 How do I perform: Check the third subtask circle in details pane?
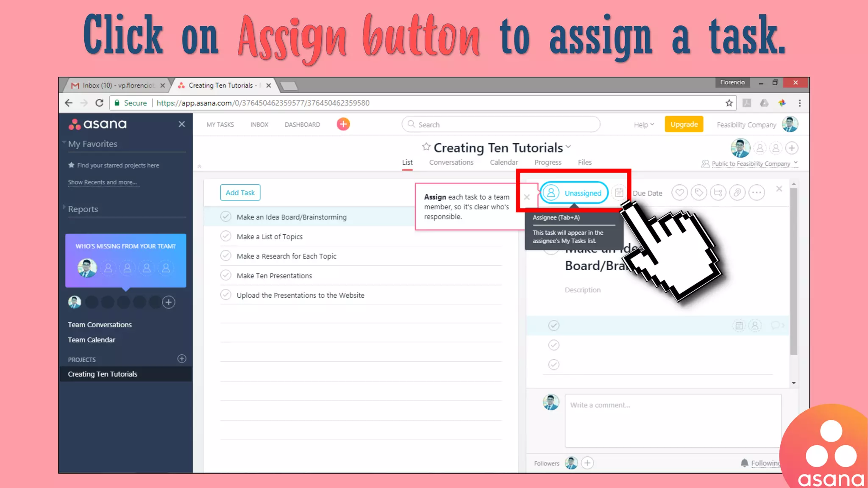[x=554, y=364]
